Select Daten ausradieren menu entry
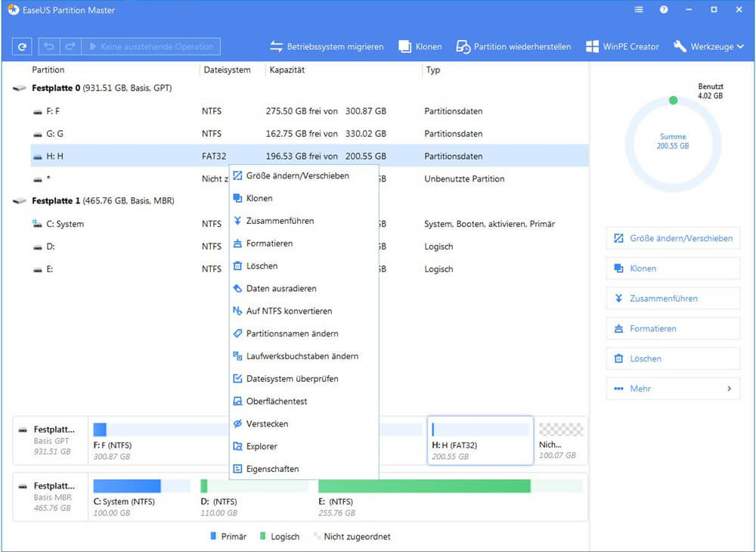 click(304, 288)
